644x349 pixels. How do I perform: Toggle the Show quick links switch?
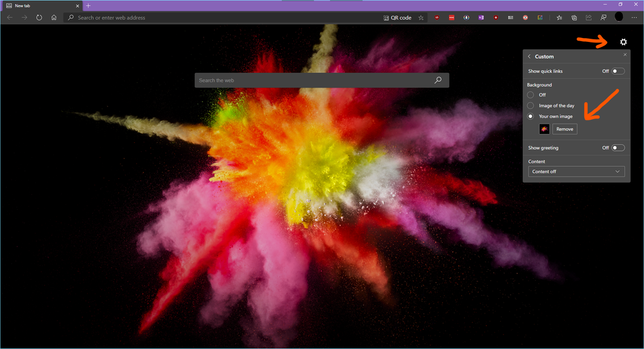click(618, 71)
